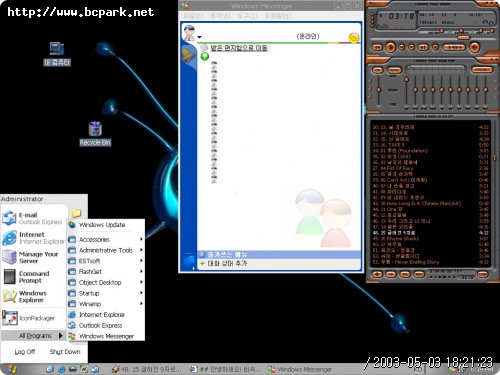This screenshot has width=500, height=375.
Task: Select playlist track 49 Rhyme Sharks
Action: tap(430, 239)
